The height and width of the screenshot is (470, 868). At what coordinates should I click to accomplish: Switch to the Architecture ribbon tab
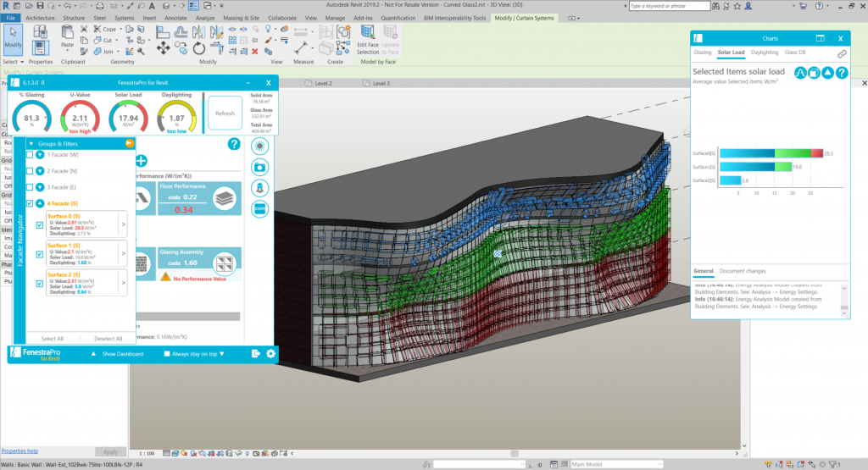tap(40, 18)
